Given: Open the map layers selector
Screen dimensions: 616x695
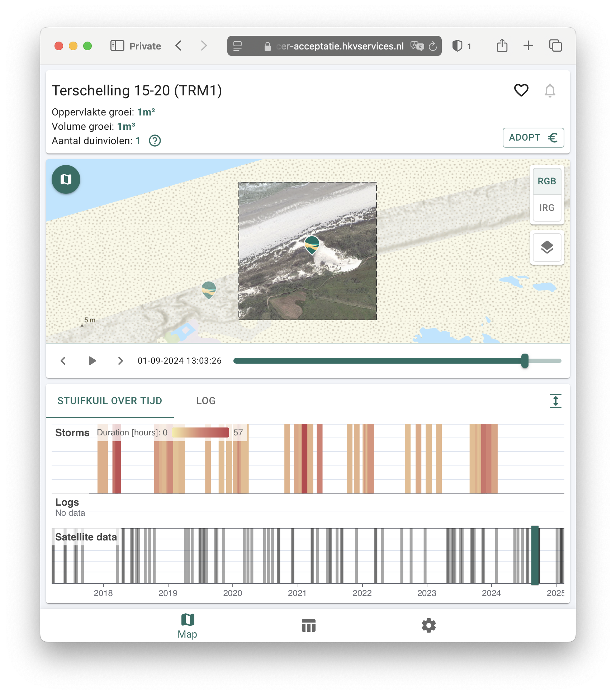Looking at the screenshot, I should point(547,247).
